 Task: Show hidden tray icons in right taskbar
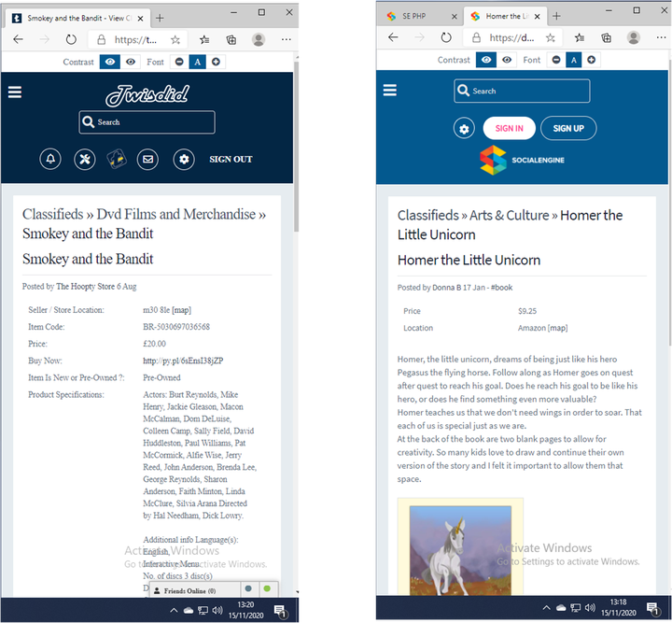(x=546, y=607)
